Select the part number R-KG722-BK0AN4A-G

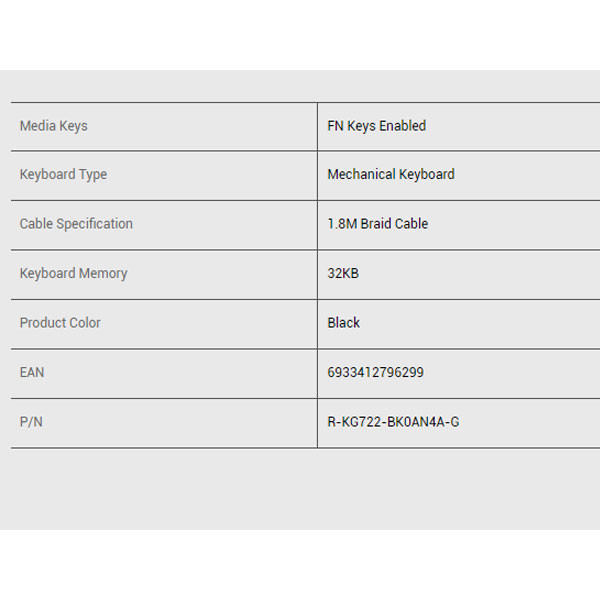(x=393, y=422)
